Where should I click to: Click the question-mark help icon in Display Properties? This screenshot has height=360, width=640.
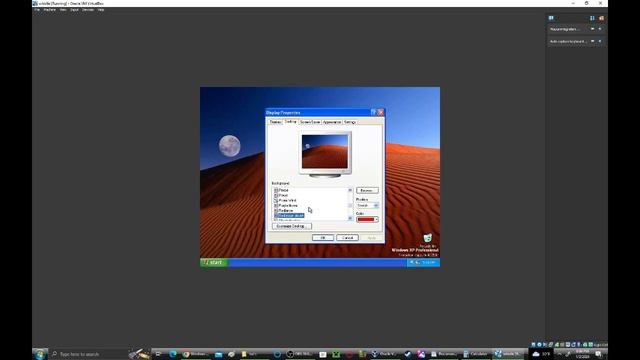pos(373,112)
